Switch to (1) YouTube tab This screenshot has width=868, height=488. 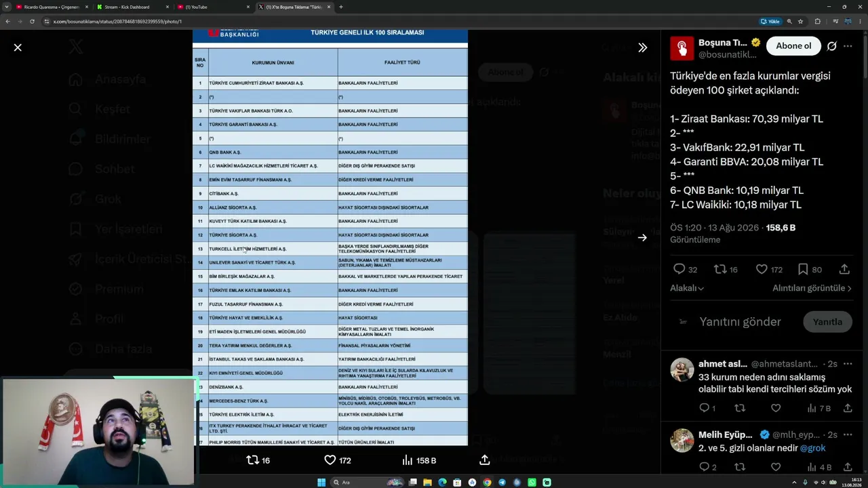tap(213, 7)
